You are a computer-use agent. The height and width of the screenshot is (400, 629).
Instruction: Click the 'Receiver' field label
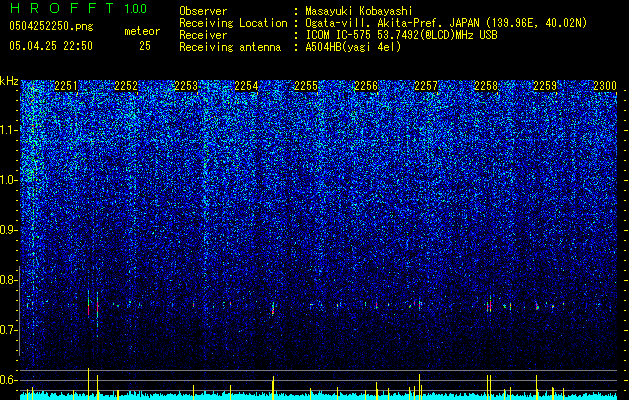click(203, 35)
